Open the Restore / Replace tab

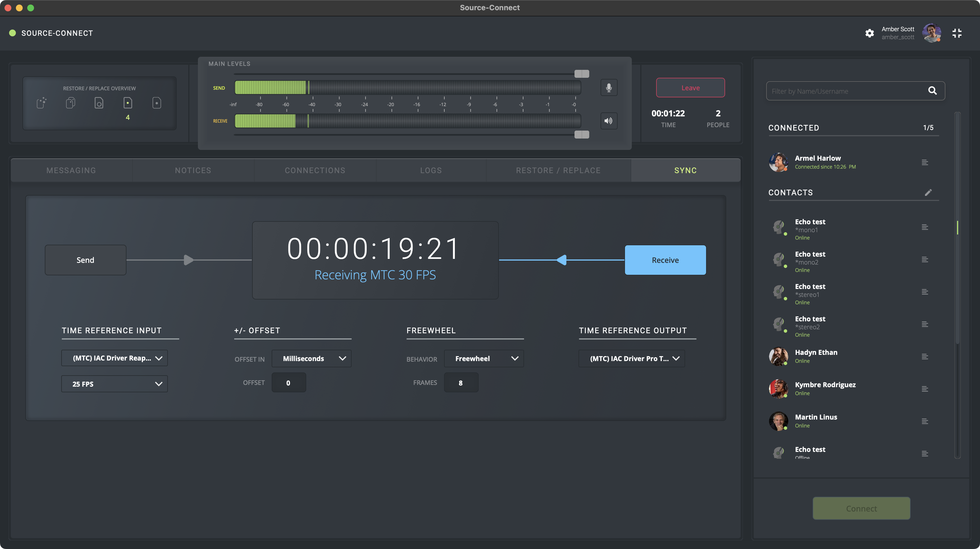tap(558, 171)
